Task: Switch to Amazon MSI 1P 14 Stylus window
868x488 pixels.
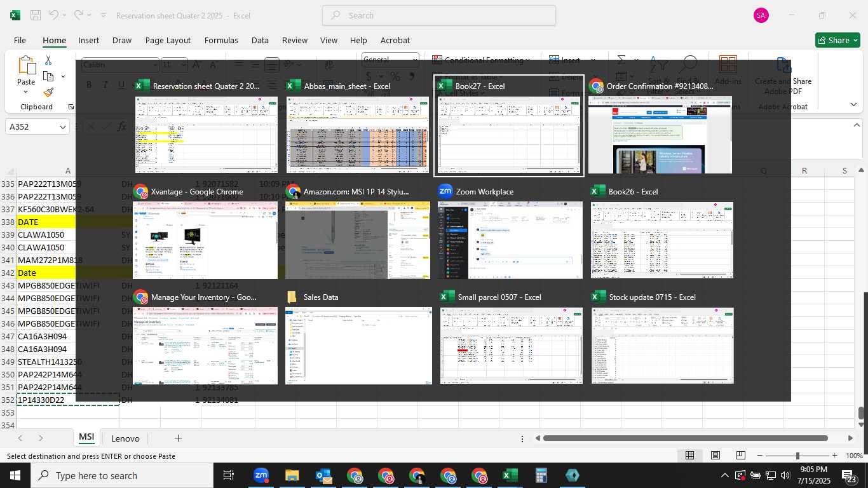Action: point(358,232)
